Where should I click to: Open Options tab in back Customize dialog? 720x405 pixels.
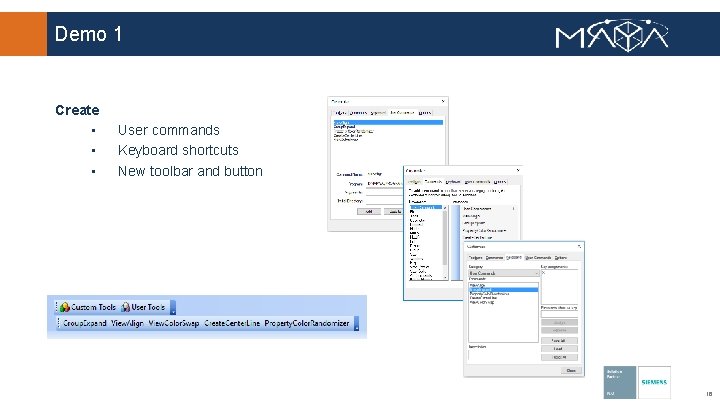pos(425,112)
